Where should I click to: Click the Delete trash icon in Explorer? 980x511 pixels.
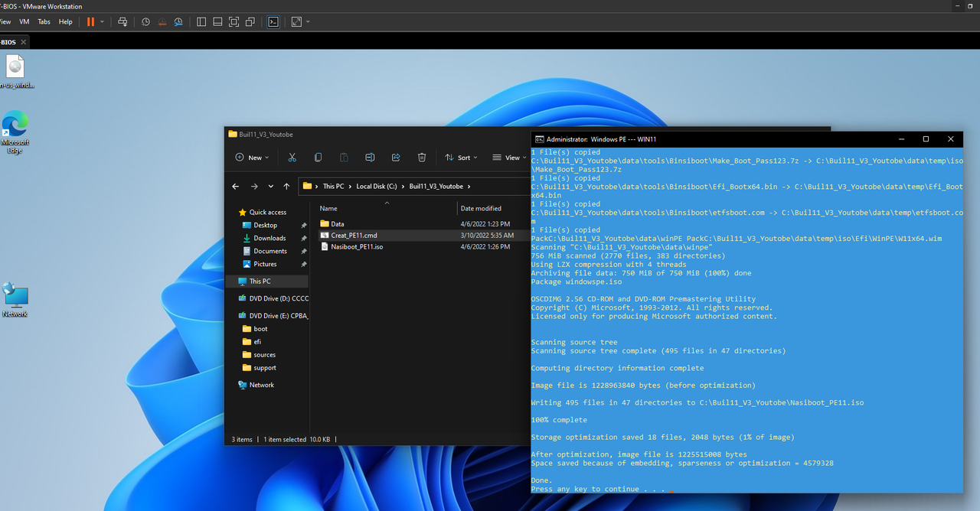click(422, 158)
